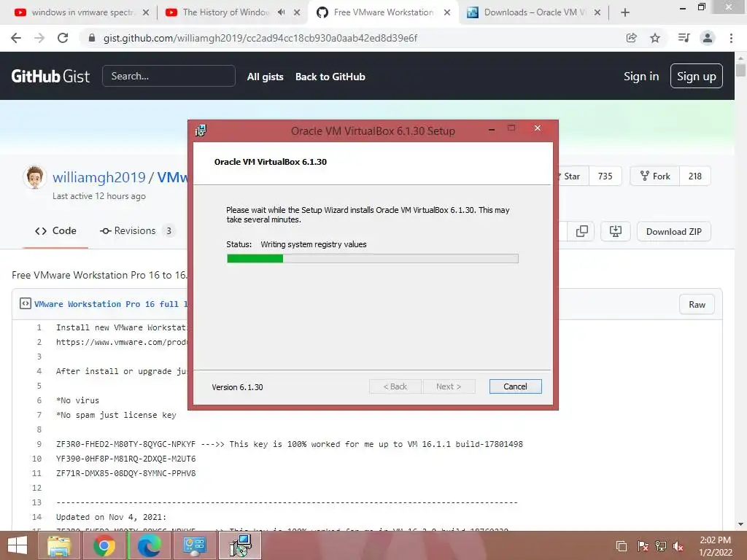Image resolution: width=747 pixels, height=560 pixels.
Task: Click the browser forward arrow
Action: 39,38
